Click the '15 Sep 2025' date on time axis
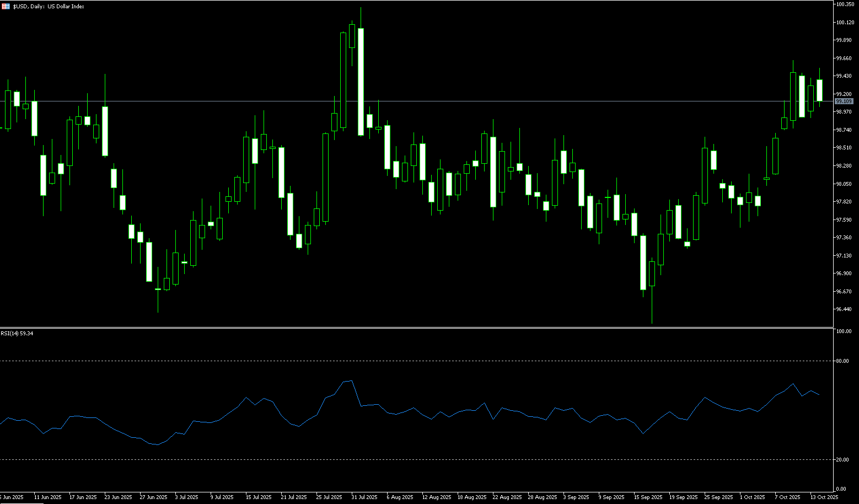Image resolution: width=859 pixels, height=504 pixels. click(647, 497)
